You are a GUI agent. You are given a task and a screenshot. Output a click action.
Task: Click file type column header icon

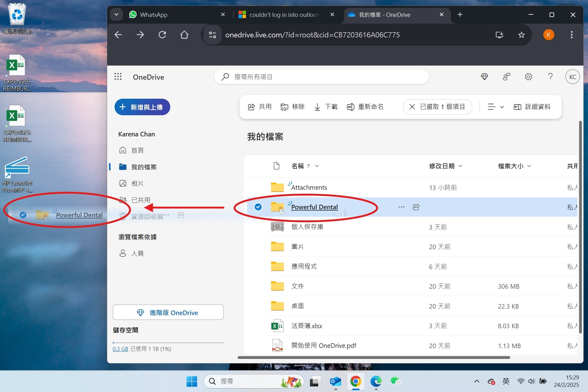(276, 166)
